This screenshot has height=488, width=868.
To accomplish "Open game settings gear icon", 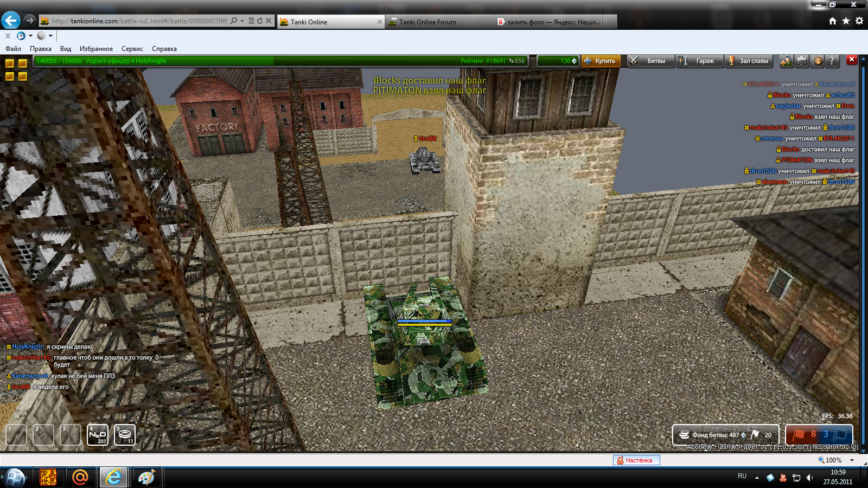I will (802, 61).
